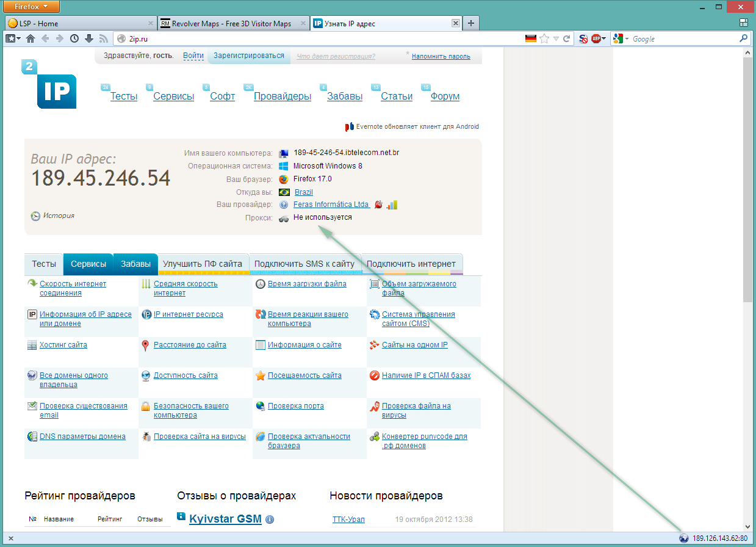Click the search magnifier icon

(743, 38)
